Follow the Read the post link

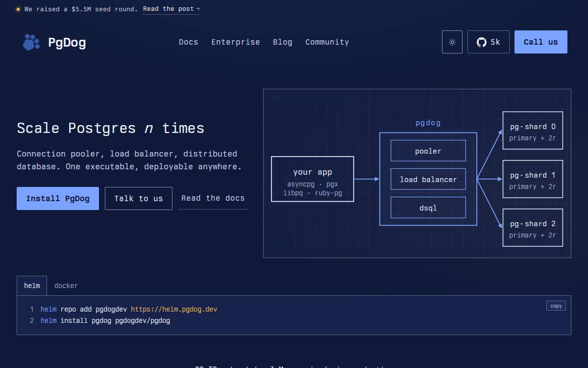(171, 9)
